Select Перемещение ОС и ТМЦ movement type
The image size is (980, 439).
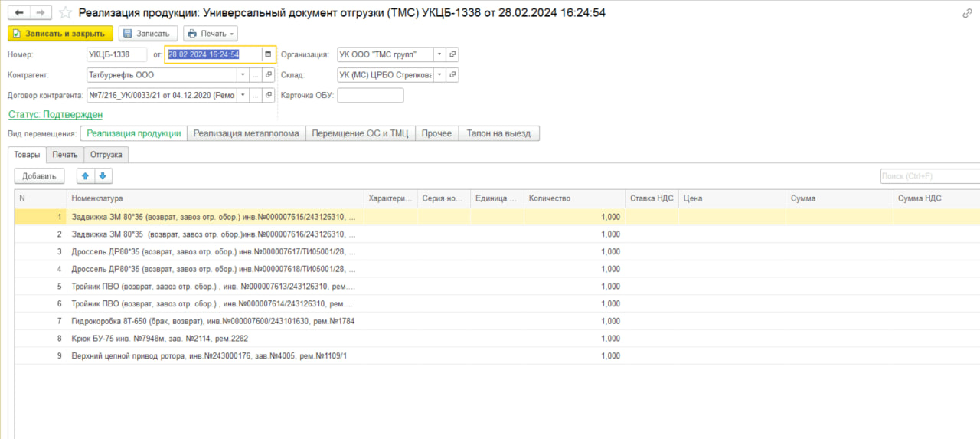(x=360, y=133)
